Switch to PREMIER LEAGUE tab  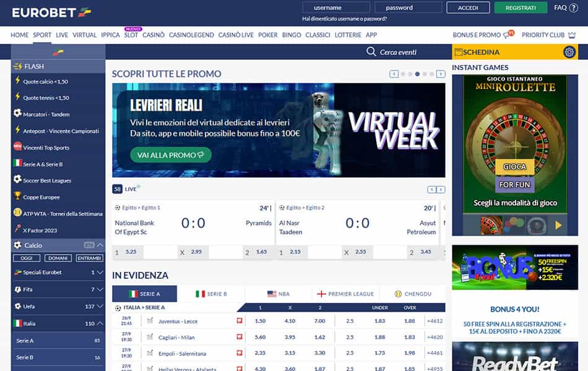point(345,294)
